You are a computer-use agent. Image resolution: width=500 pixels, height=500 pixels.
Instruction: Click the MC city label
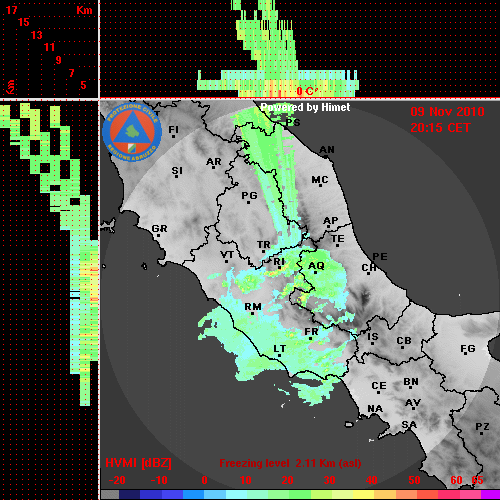tap(320, 180)
